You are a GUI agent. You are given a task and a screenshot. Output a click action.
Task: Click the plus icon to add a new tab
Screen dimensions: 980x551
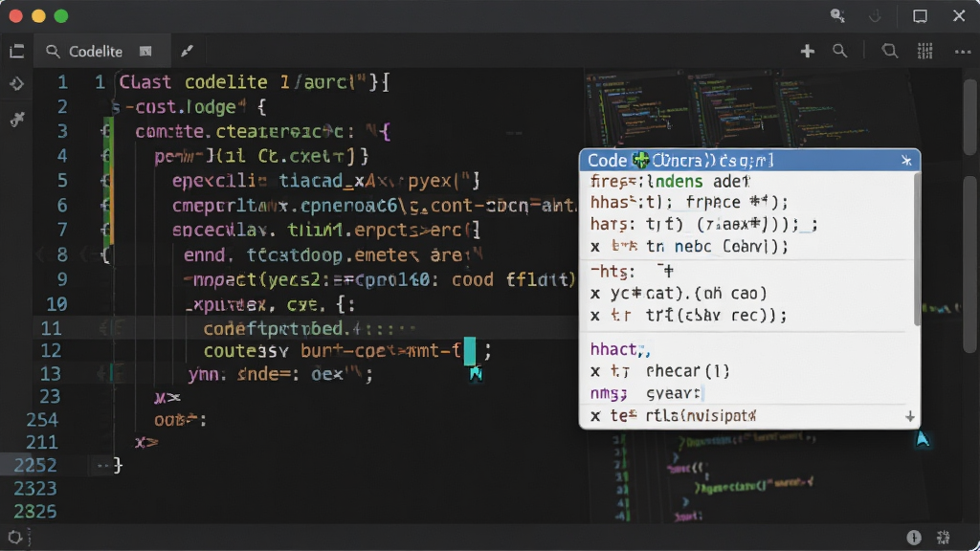click(808, 52)
